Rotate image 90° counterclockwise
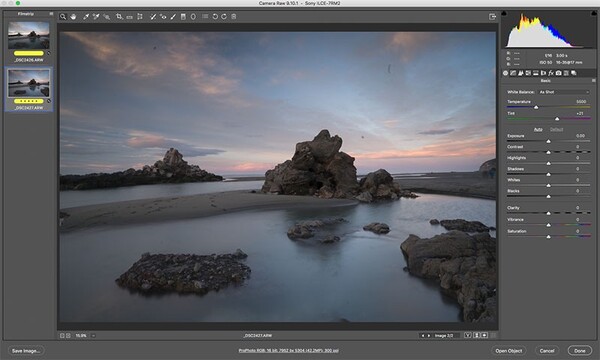Viewport: 600px width, 360px height. pyautogui.click(x=215, y=17)
